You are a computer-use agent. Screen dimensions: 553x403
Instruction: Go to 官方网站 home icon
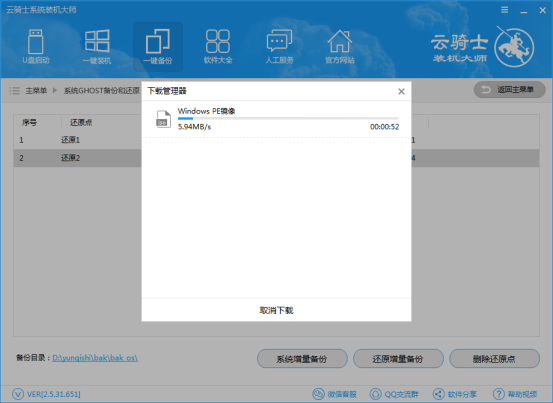tap(340, 47)
